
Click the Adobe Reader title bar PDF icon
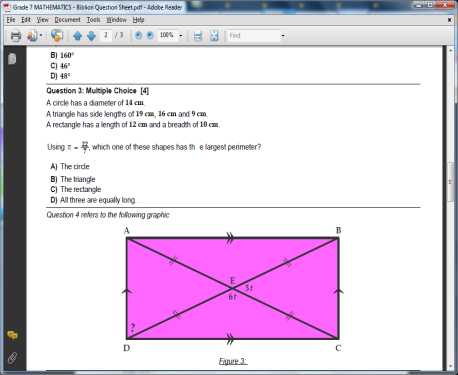click(x=7, y=7)
